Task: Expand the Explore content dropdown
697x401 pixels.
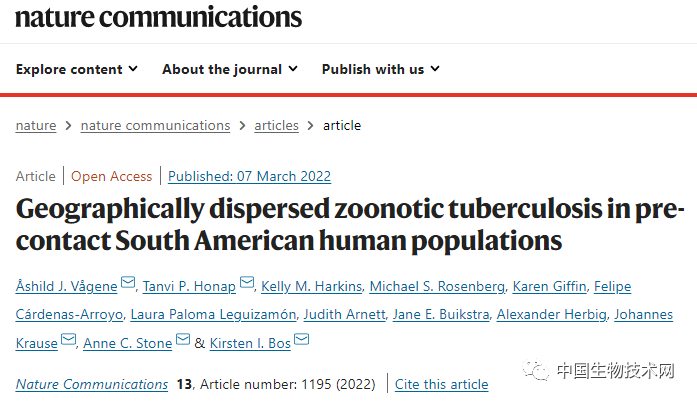Action: tap(77, 69)
